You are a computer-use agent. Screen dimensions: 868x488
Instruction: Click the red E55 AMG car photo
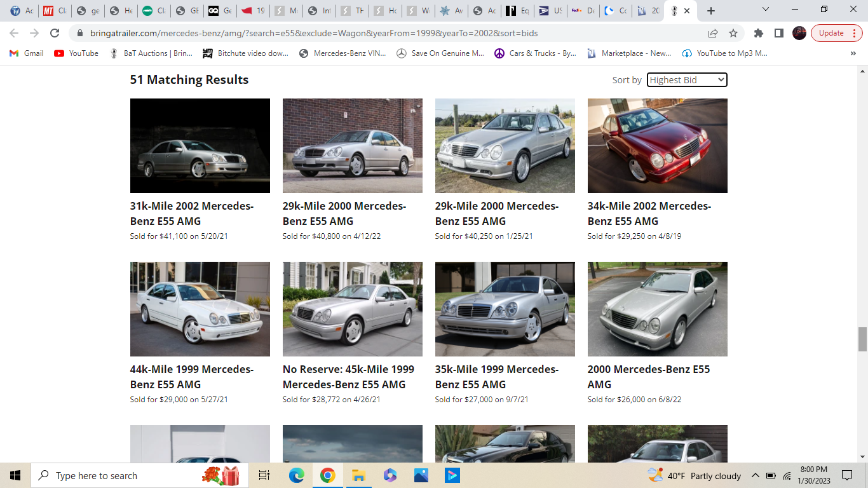click(x=658, y=146)
